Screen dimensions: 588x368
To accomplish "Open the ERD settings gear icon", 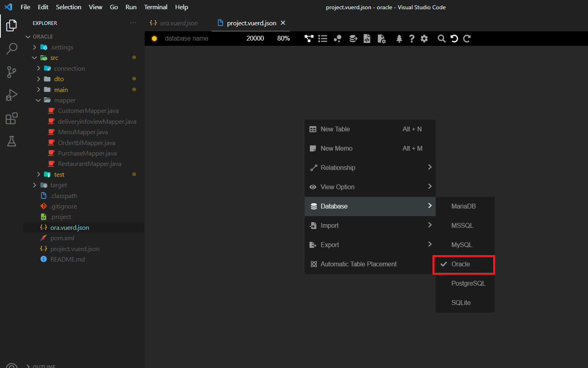I will 424,39.
